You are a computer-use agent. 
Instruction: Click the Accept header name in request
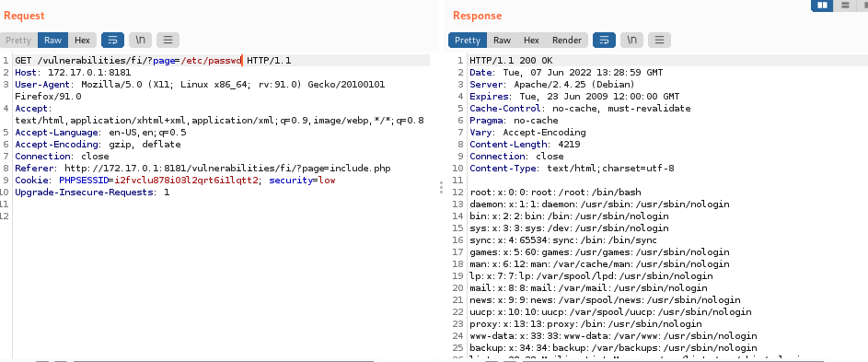click(33, 109)
